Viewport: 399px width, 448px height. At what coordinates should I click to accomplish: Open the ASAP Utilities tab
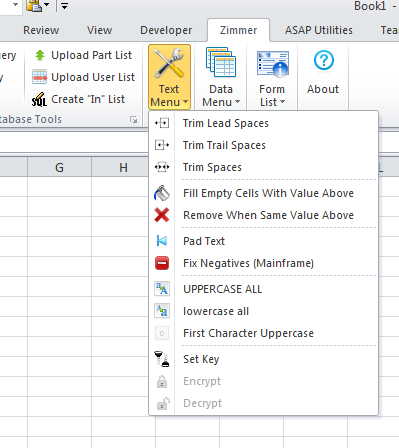(x=318, y=30)
